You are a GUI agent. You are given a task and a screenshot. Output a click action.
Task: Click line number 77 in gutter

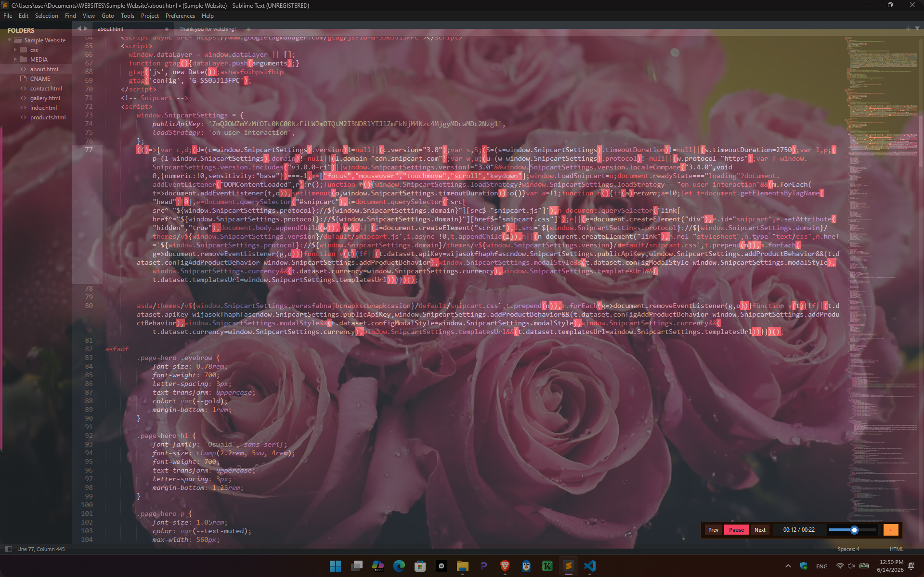tap(89, 150)
